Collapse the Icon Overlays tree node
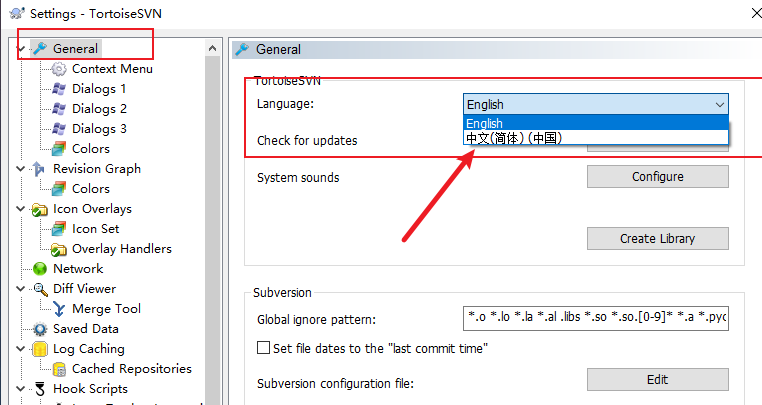The height and width of the screenshot is (405, 762). pos(21,209)
